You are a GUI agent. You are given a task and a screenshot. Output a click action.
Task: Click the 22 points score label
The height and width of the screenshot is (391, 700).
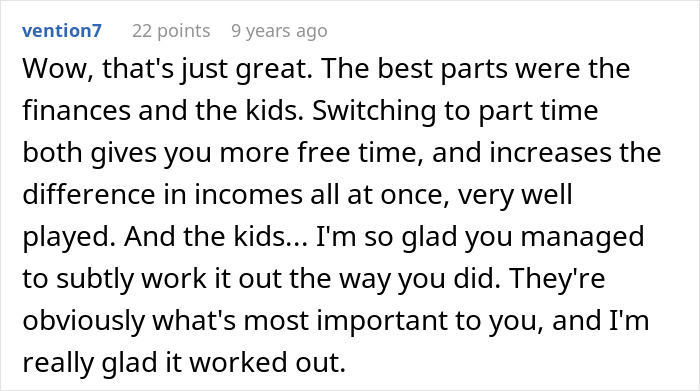171,31
